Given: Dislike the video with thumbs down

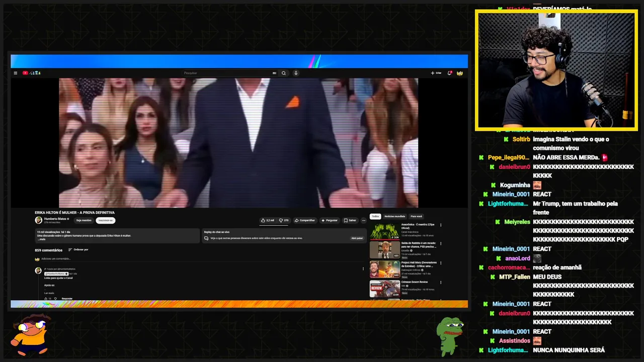Looking at the screenshot, I should click(284, 220).
